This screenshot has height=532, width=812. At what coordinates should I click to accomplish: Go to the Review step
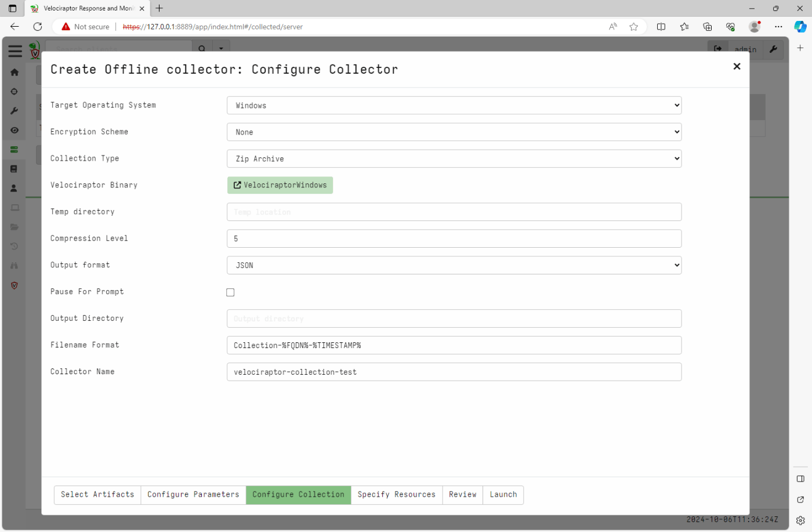tap(463, 495)
